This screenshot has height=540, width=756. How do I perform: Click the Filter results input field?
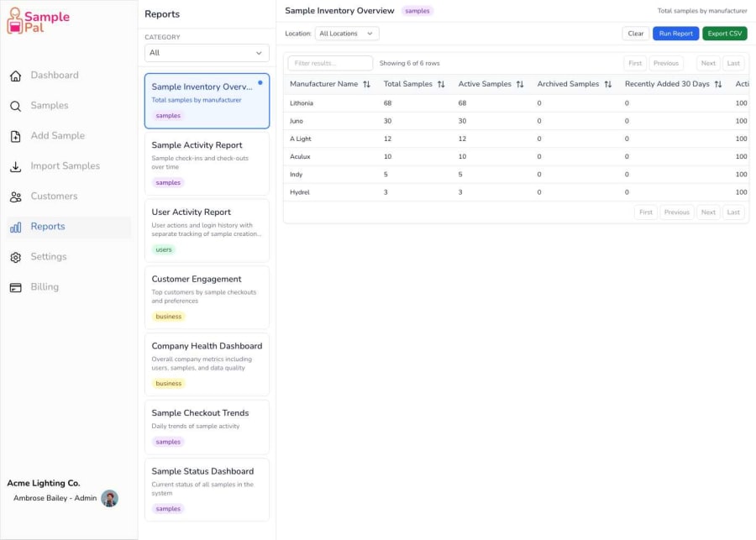tap(330, 63)
